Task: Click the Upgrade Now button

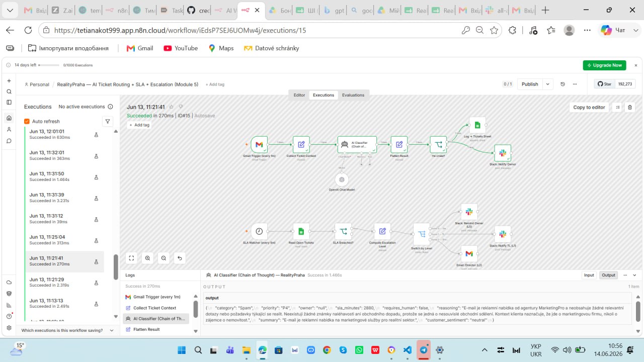Action: pyautogui.click(x=604, y=65)
